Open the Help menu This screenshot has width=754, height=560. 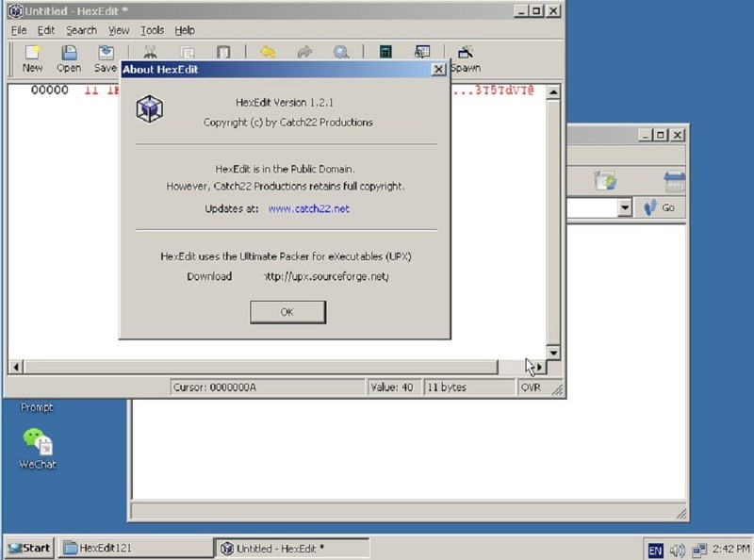(x=185, y=30)
